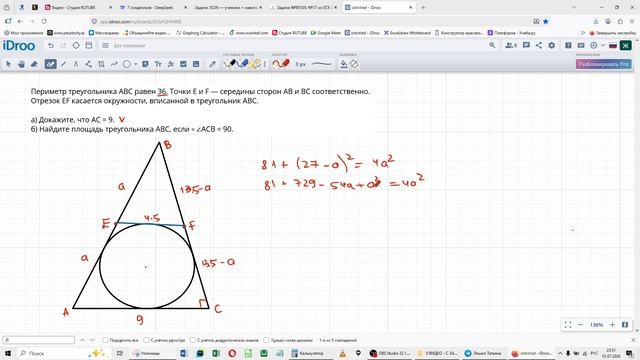Viewport: 640px width, 360px height.
Task: Select the ellipse shape tool
Action: pos(127,64)
